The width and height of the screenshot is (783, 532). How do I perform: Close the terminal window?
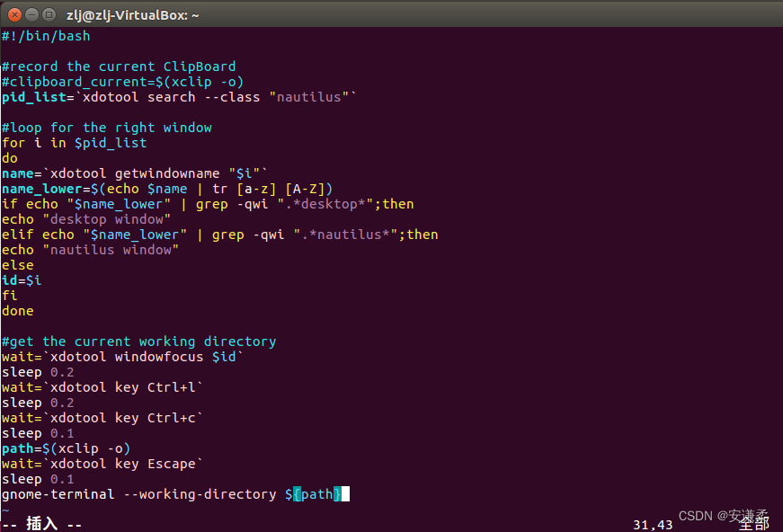[x=15, y=15]
